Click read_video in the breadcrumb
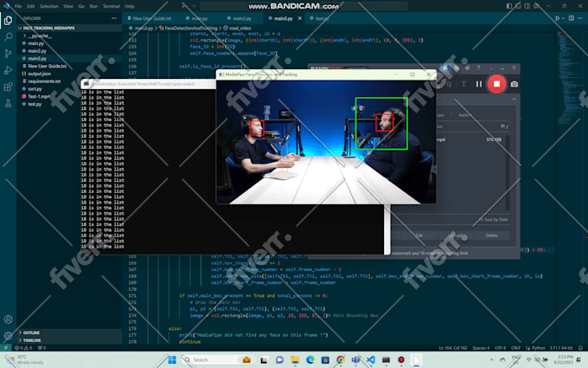This screenshot has height=368, width=588. (240, 29)
